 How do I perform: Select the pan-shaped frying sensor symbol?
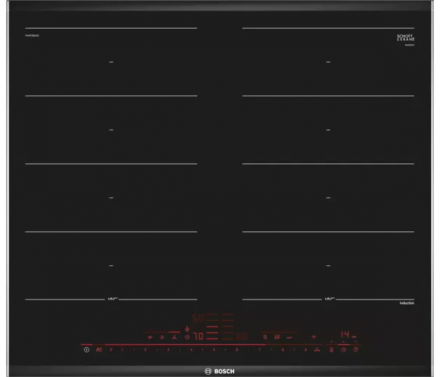(x=150, y=337)
